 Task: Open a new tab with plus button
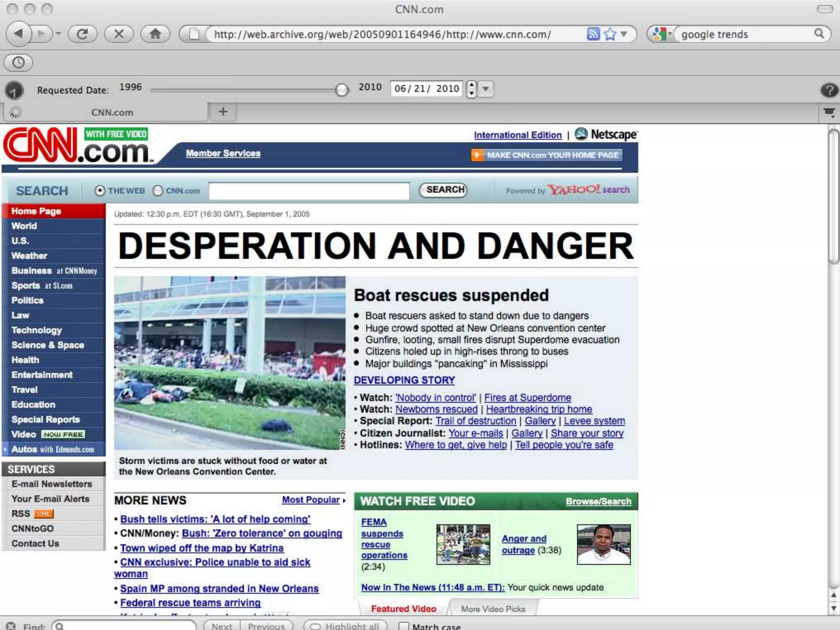point(223,112)
